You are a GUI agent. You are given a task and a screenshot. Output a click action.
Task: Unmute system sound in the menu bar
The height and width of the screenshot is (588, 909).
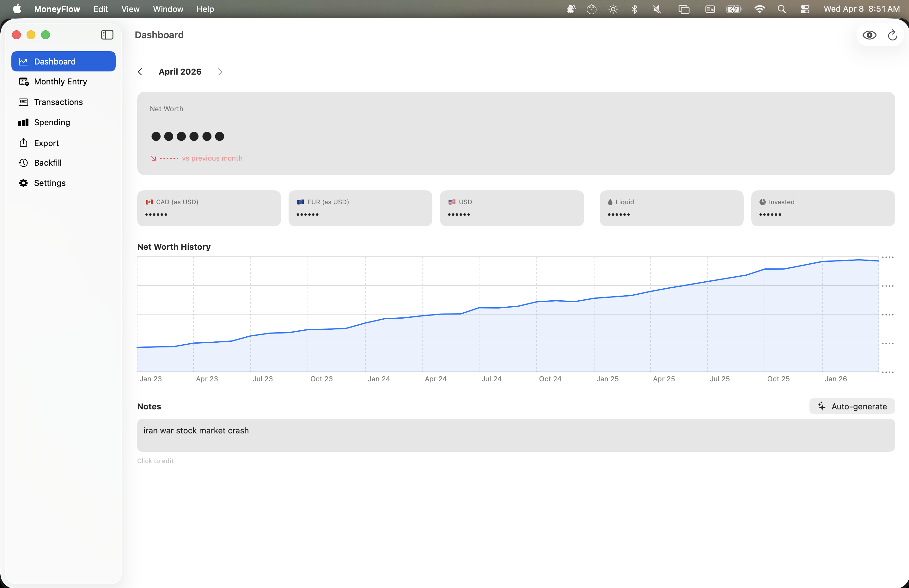(x=657, y=9)
